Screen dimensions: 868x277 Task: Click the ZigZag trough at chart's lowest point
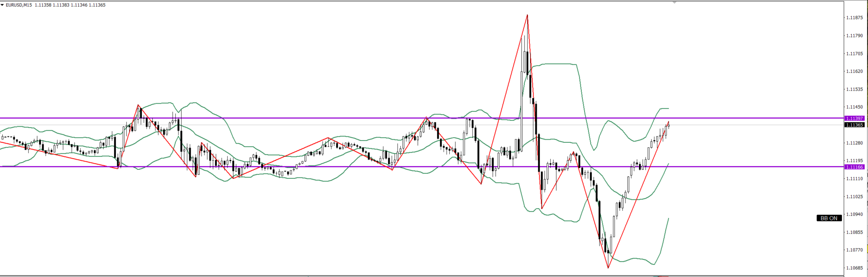coord(608,268)
